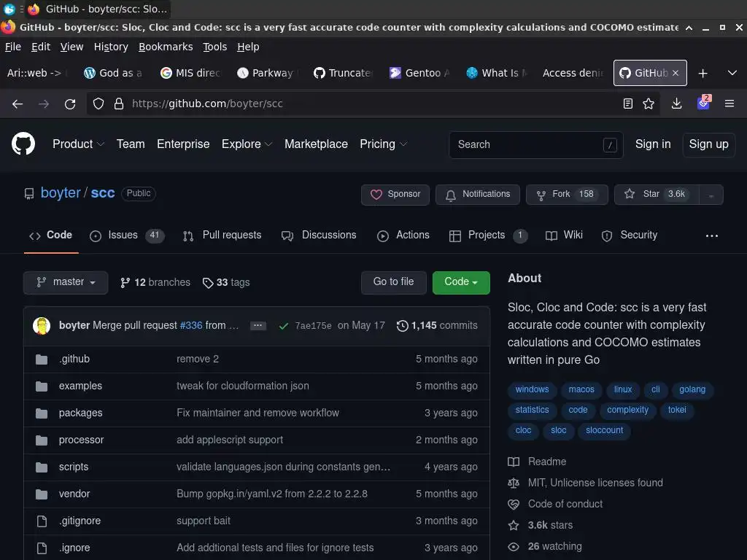
Task: Open the tracking protection shield icon
Action: coord(98,104)
